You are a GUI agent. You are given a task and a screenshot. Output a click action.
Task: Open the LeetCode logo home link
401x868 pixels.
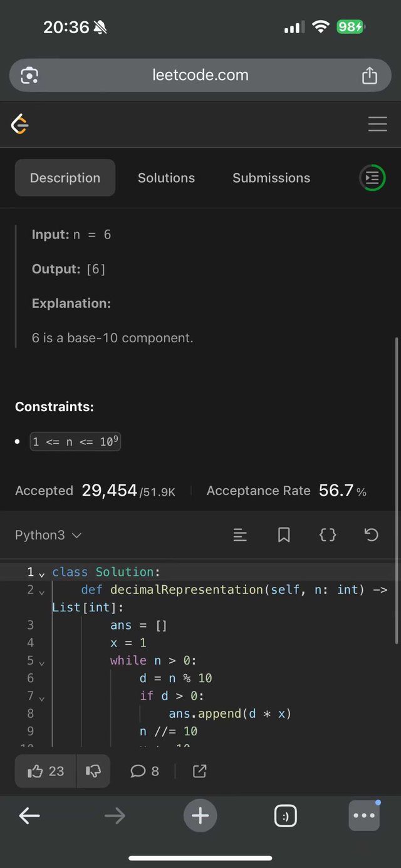[x=20, y=125]
